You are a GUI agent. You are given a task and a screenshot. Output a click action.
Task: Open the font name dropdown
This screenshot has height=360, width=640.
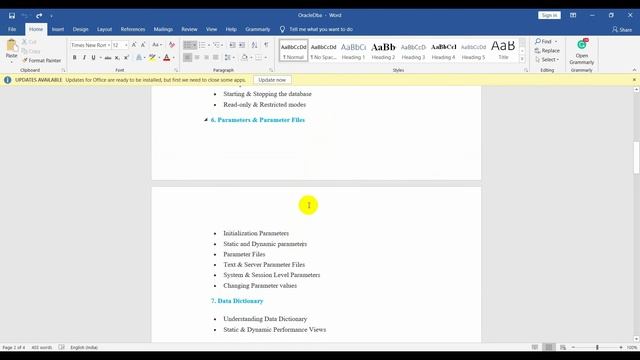tap(109, 45)
